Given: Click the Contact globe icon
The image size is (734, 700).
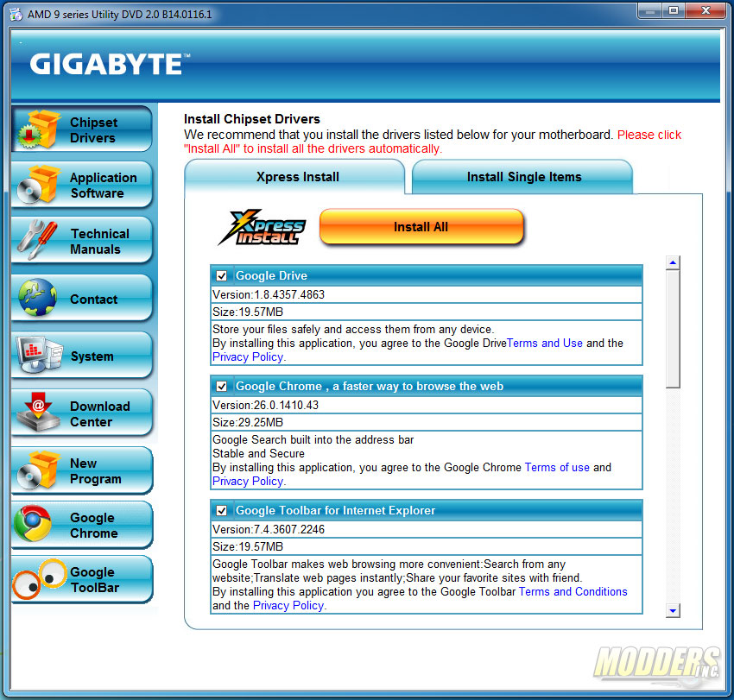Looking at the screenshot, I should [37, 298].
